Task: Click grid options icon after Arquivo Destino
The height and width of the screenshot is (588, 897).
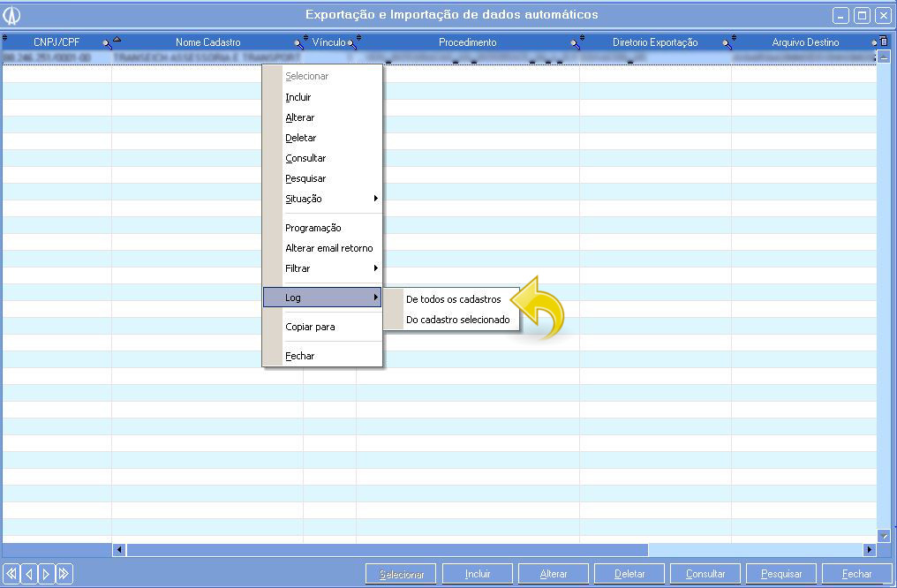Action: click(883, 41)
